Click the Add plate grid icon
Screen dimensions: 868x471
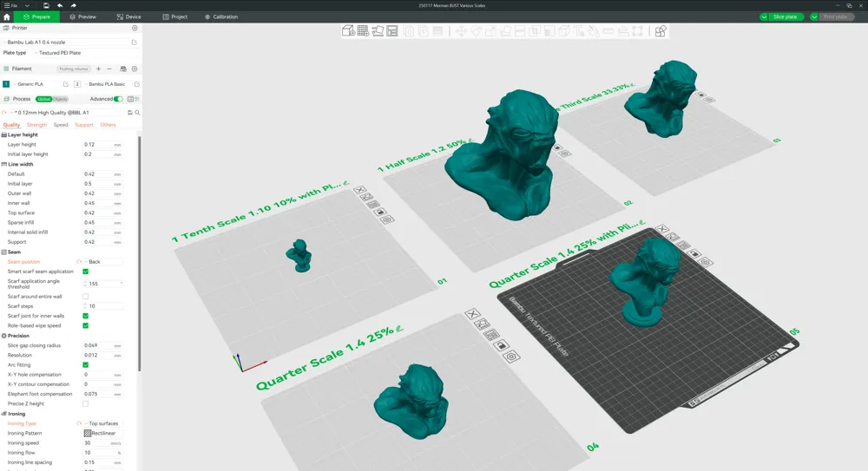tap(363, 31)
